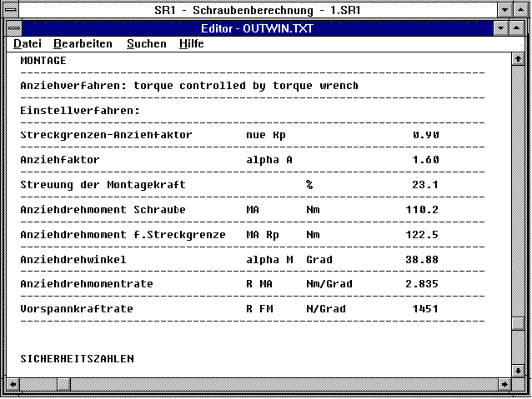Place cursor on the SICHERHEITSZAHLEN heading
This screenshot has height=399, width=532.
[77, 359]
